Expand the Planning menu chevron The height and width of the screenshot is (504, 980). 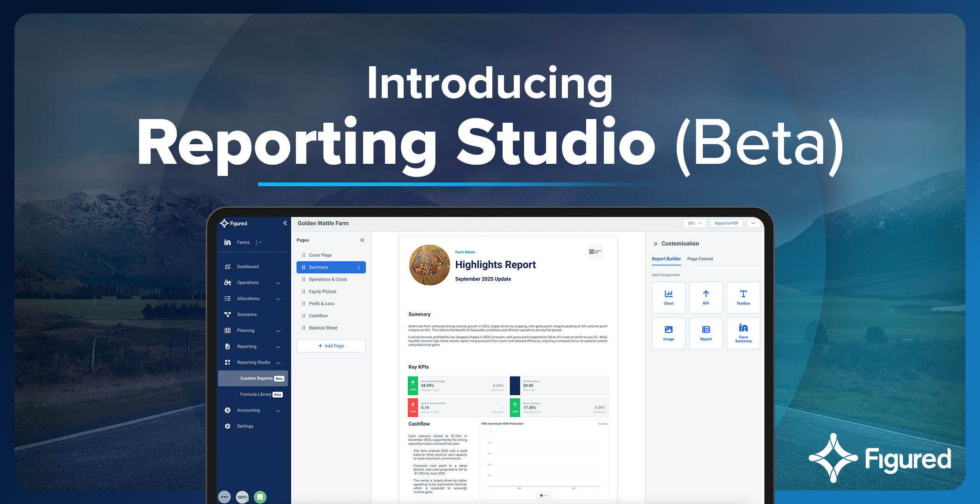click(279, 331)
